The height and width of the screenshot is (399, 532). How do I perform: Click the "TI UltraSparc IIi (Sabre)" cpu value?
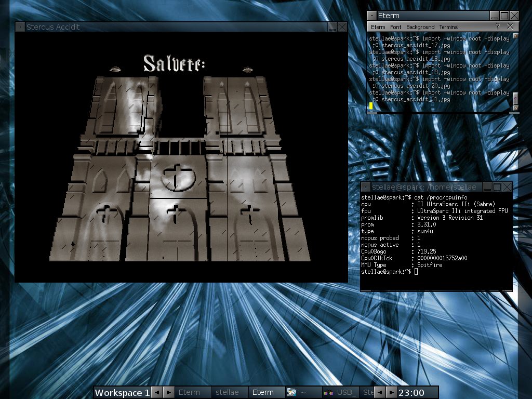tap(456, 204)
